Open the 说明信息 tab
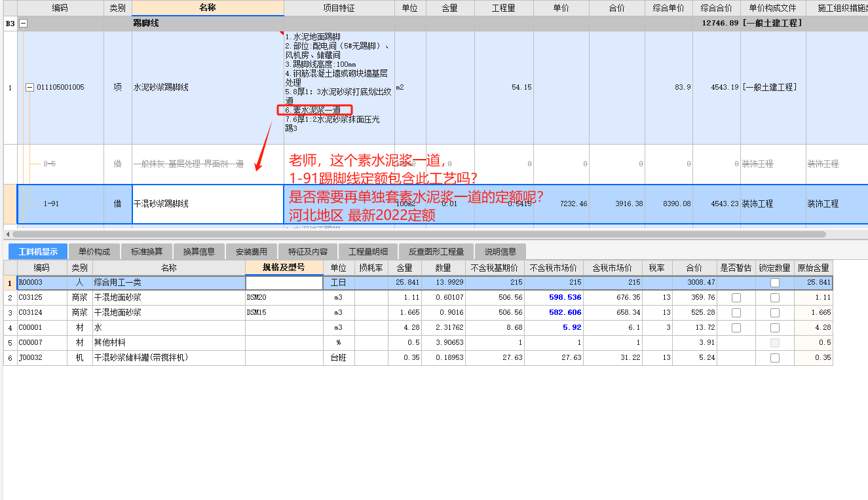 click(500, 251)
